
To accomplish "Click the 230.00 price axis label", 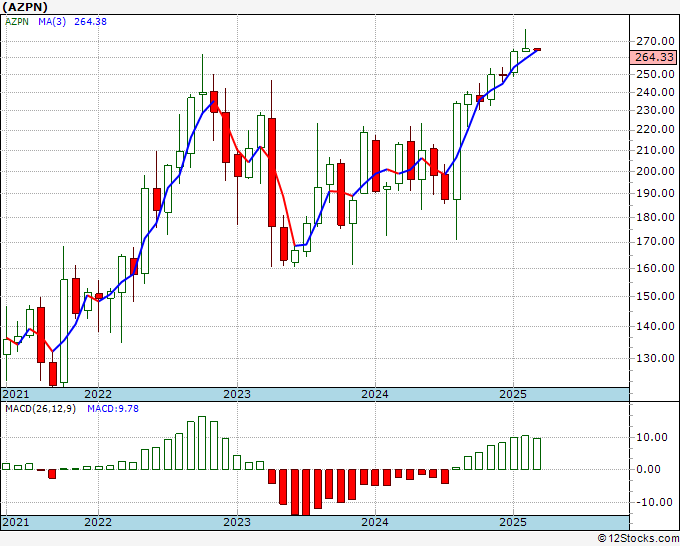I will click(x=655, y=110).
